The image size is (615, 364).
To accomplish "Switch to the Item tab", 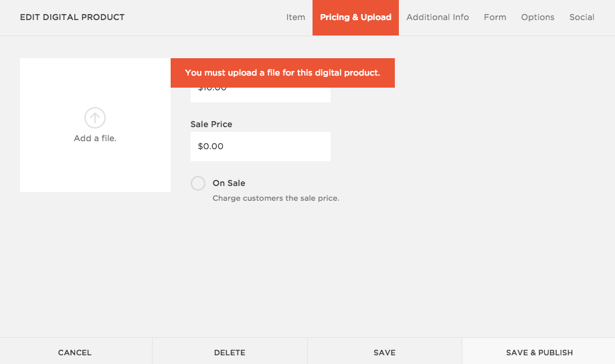I will pyautogui.click(x=296, y=17).
